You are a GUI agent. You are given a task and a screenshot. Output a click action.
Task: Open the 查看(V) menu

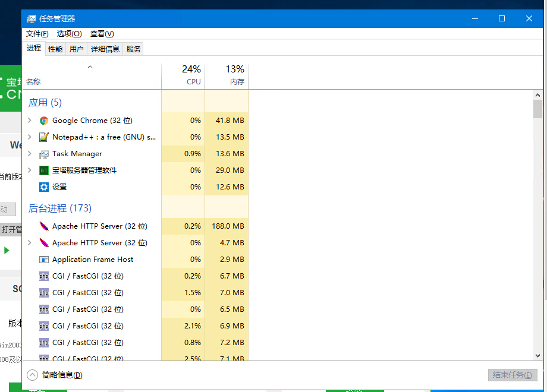pos(102,34)
